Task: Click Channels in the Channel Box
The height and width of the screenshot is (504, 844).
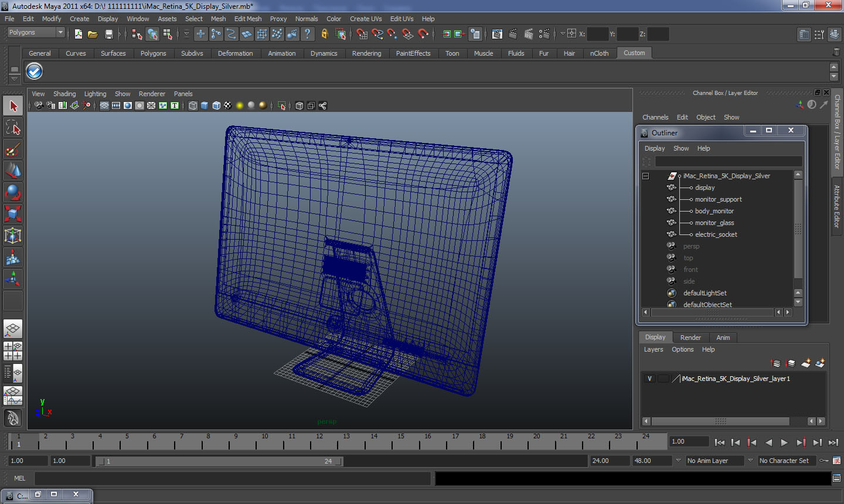Action: 655,117
